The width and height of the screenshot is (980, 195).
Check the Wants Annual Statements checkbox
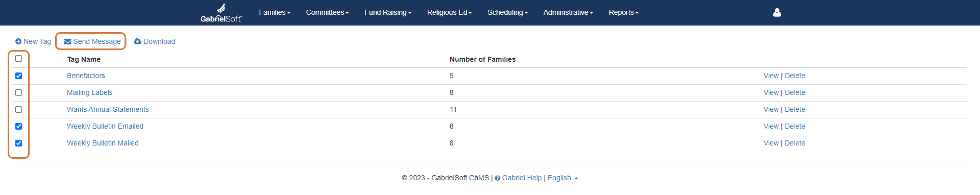(19, 109)
